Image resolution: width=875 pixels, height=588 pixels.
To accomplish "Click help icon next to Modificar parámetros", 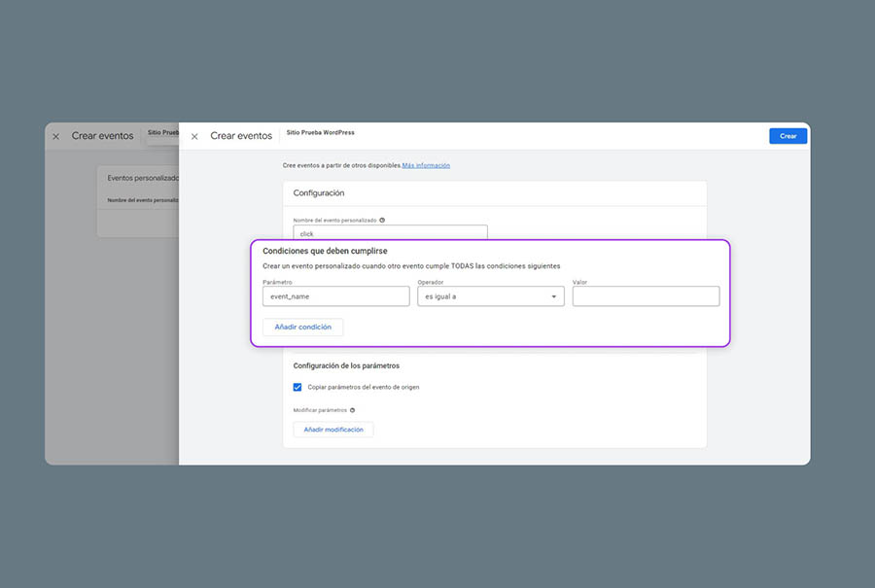I will click(x=352, y=410).
